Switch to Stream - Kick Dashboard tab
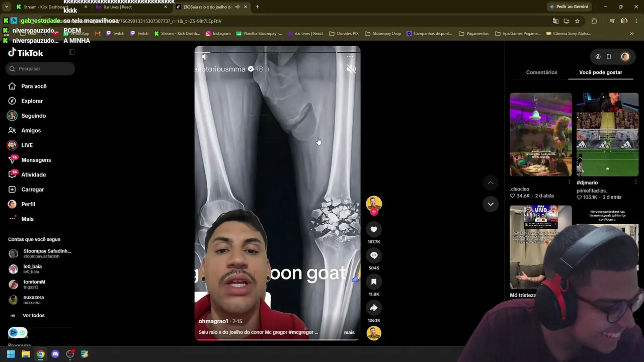The height and width of the screenshot is (362, 644). click(x=50, y=7)
